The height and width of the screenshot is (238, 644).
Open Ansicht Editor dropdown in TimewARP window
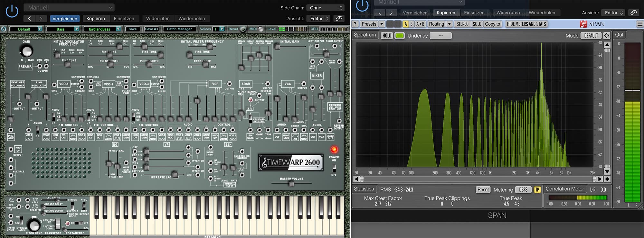[x=319, y=19]
